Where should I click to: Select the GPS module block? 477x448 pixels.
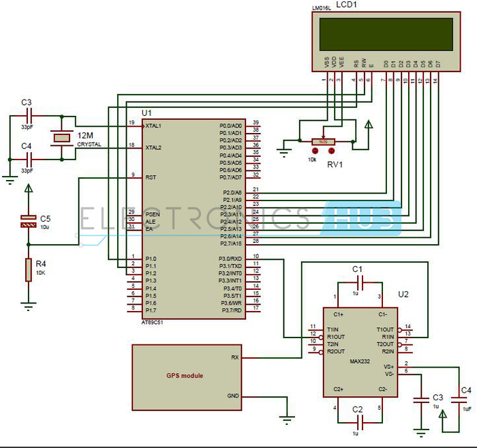(187, 377)
